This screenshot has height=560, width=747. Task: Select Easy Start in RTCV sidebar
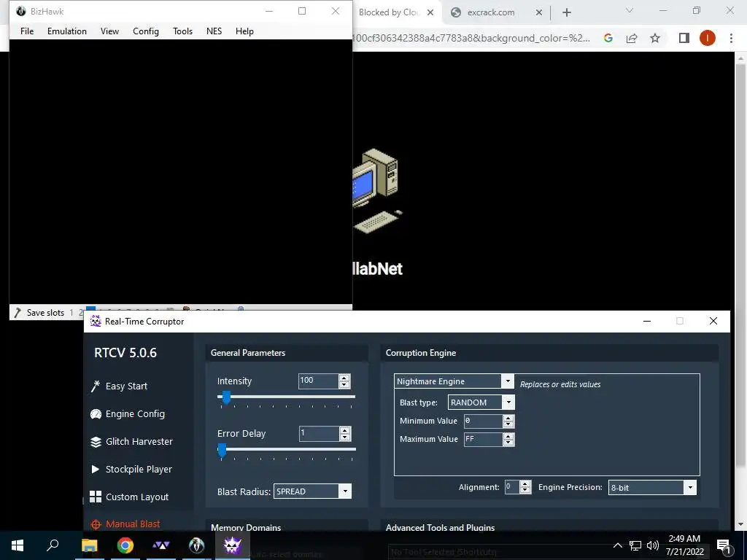126,386
